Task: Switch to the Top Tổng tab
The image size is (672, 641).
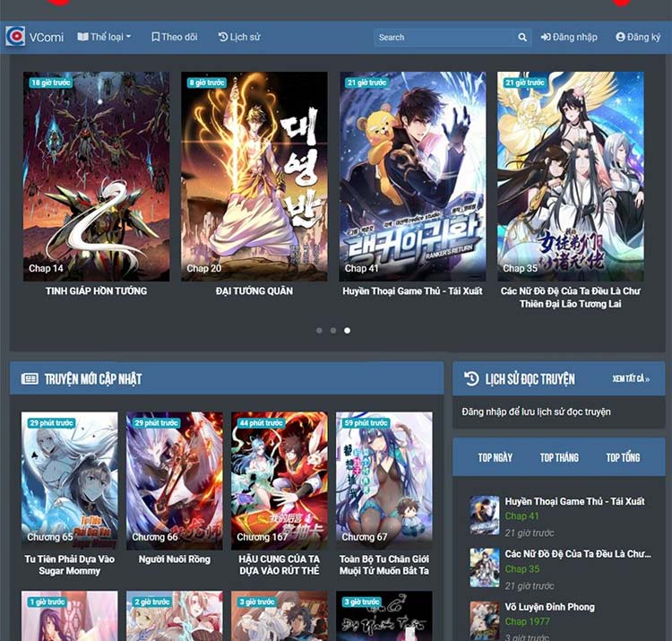Action: [x=623, y=457]
